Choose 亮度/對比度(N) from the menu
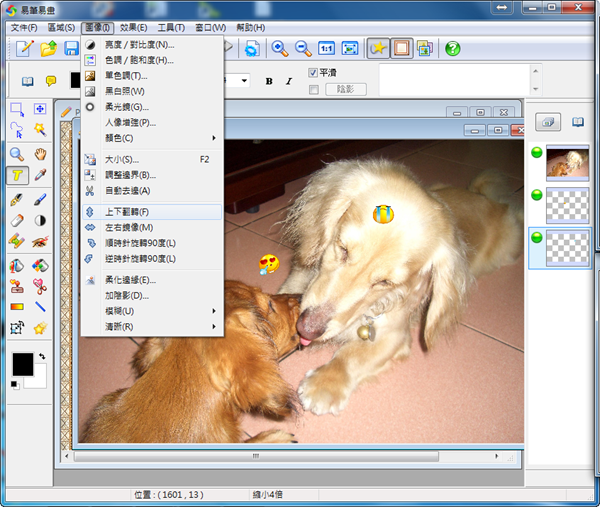600x507 pixels. (152, 45)
